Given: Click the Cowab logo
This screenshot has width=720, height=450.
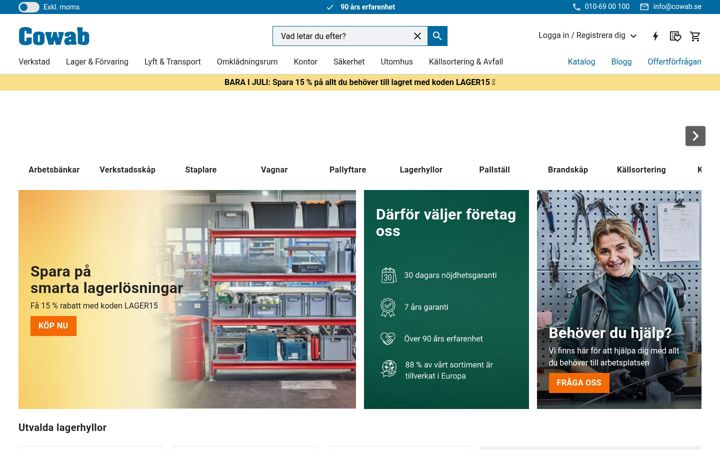Looking at the screenshot, I should [x=54, y=36].
